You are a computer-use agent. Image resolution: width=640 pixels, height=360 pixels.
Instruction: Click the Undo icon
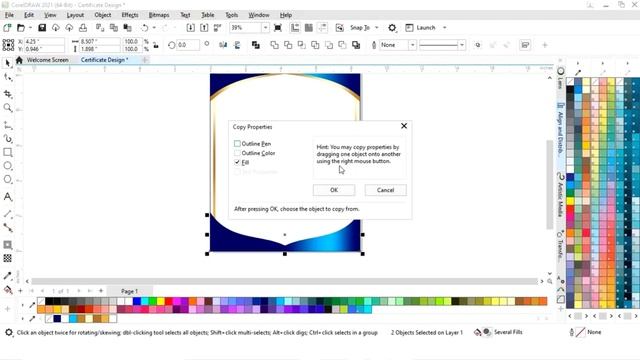(144, 28)
